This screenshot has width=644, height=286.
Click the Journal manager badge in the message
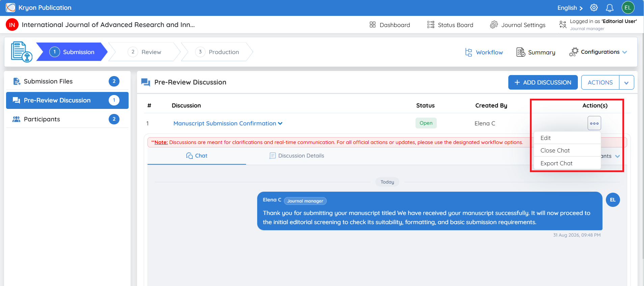[x=305, y=201]
